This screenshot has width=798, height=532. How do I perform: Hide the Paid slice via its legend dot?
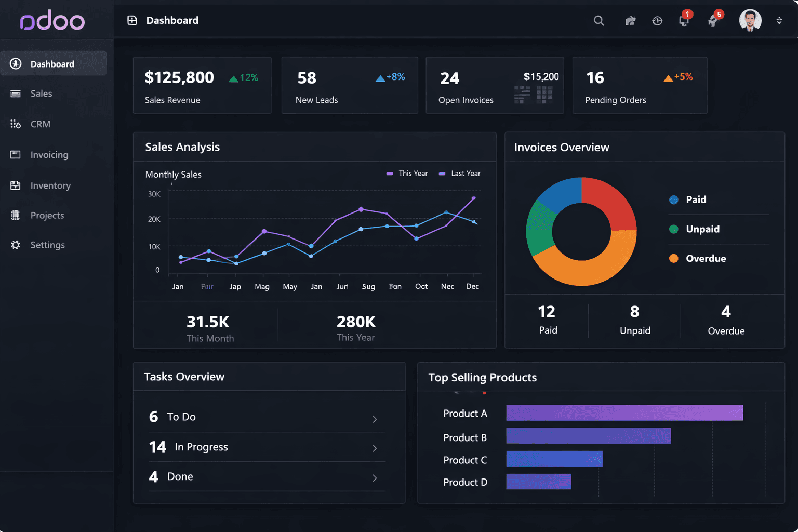coord(673,199)
